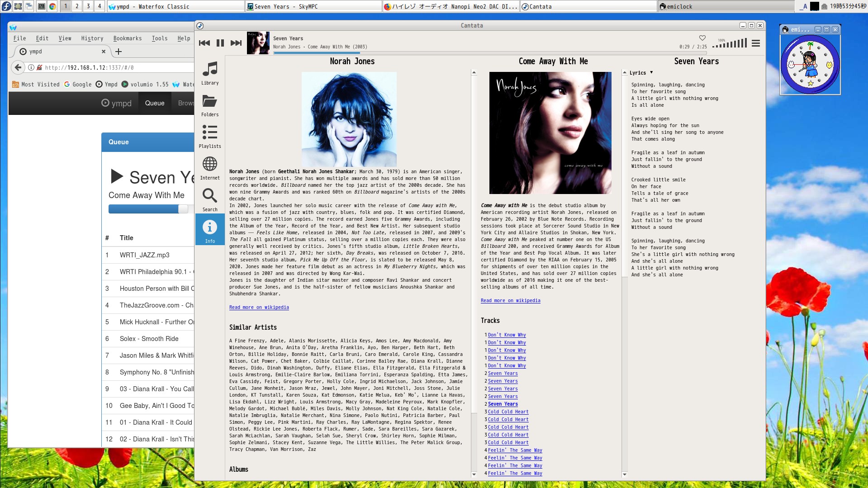Toggle the heart favorite icon
This screenshot has width=868, height=488.
(x=702, y=38)
